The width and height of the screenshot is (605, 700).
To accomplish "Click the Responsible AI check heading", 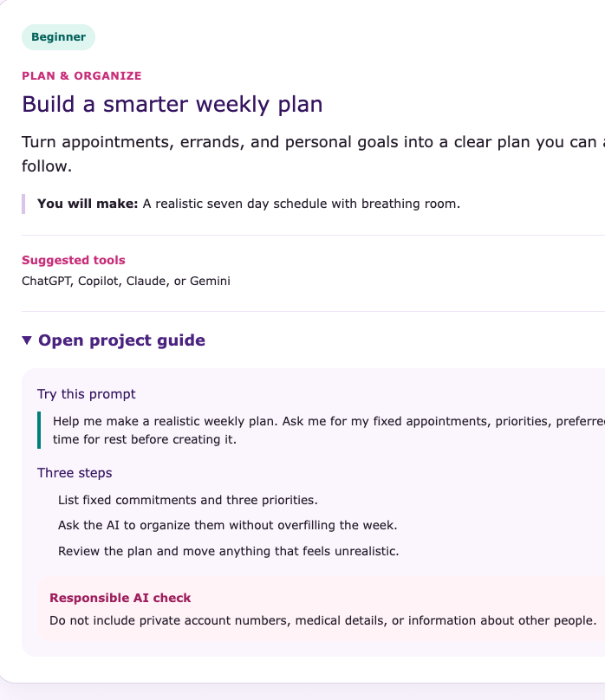I will pyautogui.click(x=120, y=598).
